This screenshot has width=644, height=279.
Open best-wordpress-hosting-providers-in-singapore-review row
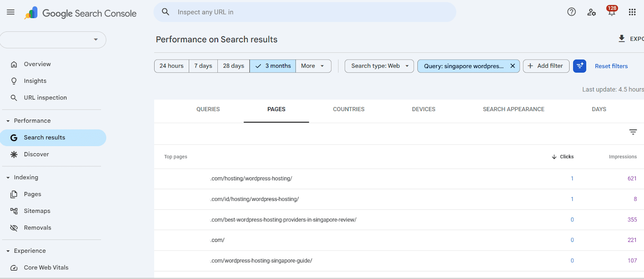click(399, 220)
